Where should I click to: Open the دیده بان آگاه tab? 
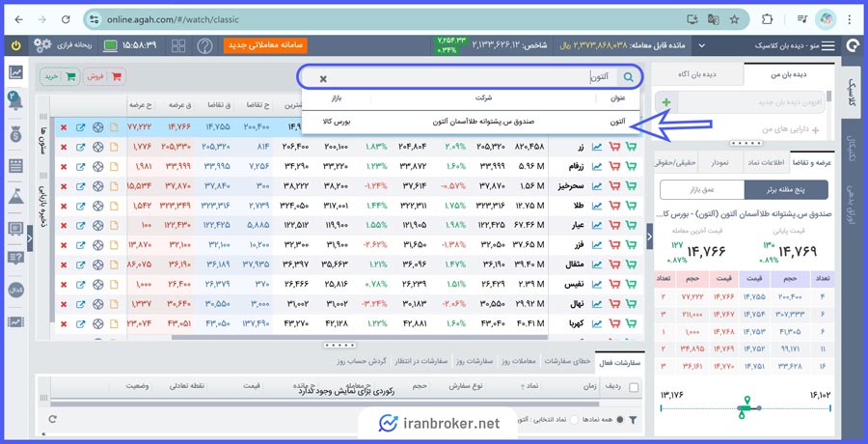click(x=698, y=74)
